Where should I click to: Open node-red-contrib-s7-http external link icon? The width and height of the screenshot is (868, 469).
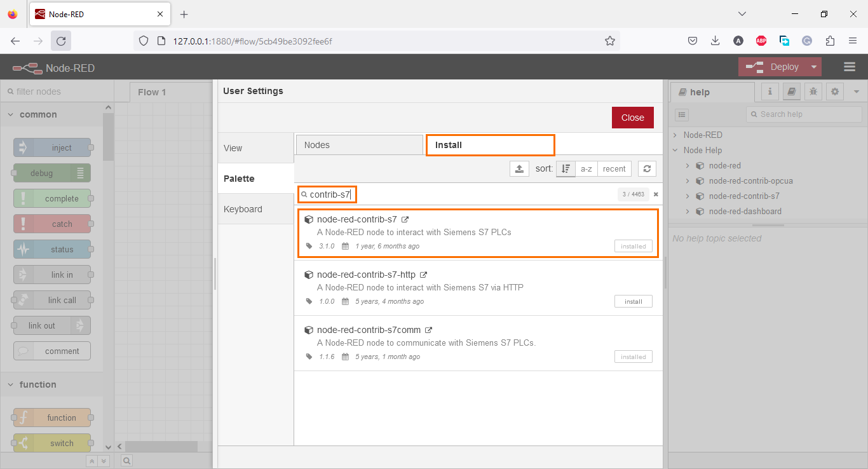(424, 275)
